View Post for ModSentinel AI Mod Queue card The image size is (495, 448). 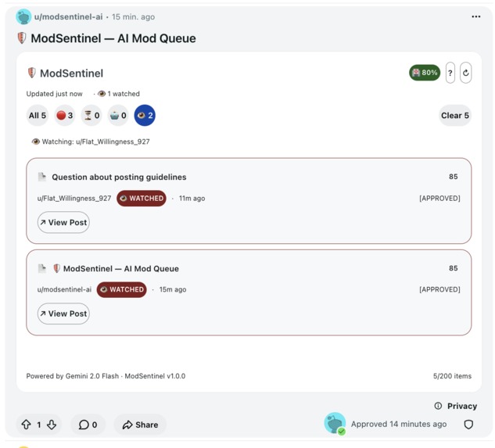63,314
